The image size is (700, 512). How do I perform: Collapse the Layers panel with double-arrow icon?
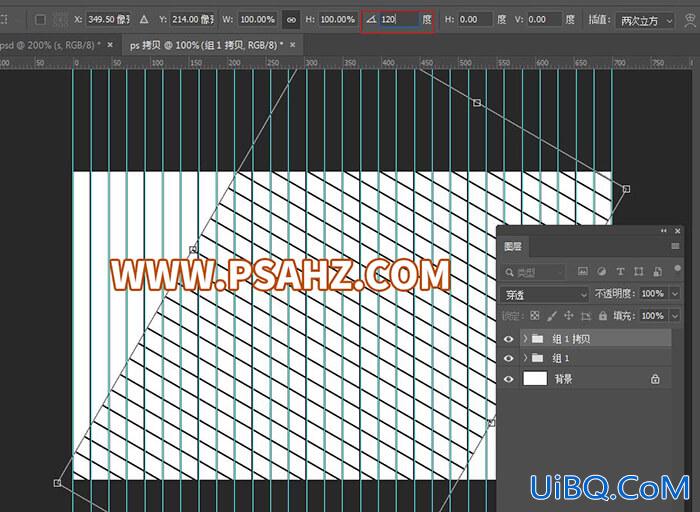coord(664,231)
